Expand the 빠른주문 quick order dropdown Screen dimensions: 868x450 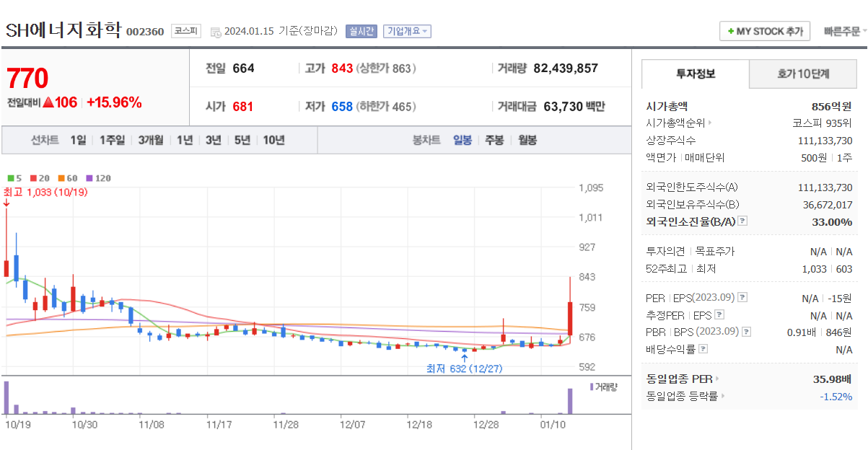click(x=845, y=31)
